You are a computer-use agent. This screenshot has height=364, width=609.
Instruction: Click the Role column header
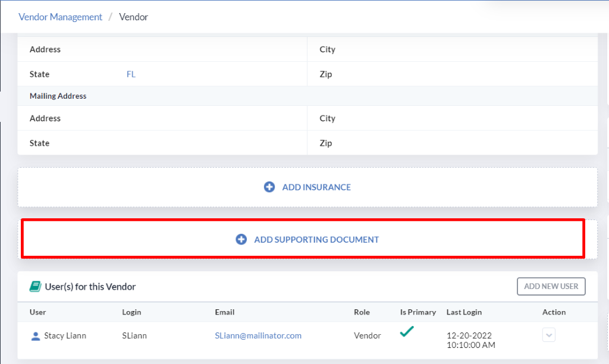pyautogui.click(x=362, y=312)
